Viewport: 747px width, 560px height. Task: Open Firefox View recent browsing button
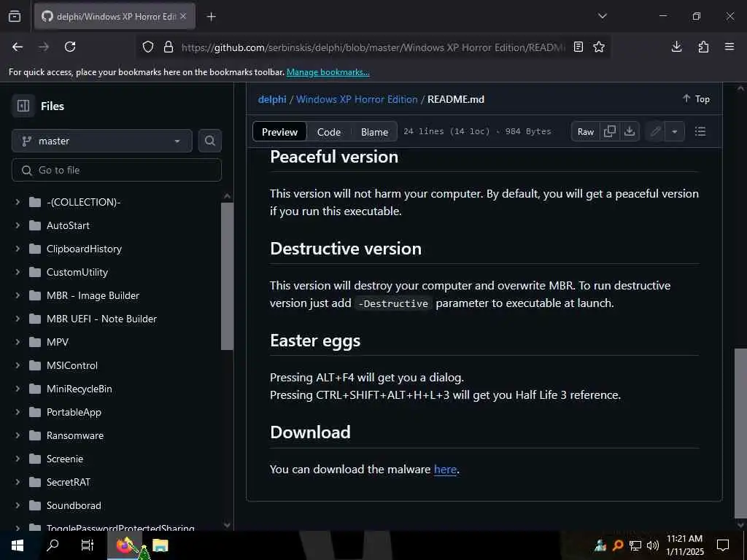tap(15, 16)
